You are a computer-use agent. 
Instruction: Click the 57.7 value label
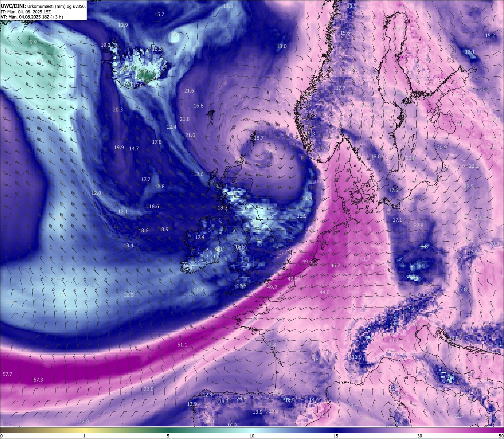tap(7, 374)
